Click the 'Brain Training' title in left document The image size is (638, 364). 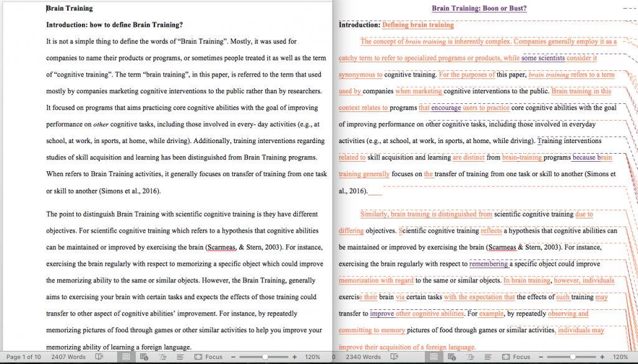(70, 8)
